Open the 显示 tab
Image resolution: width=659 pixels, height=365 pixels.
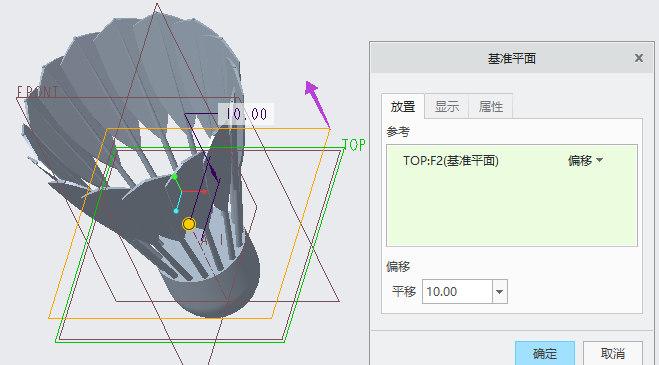click(446, 106)
